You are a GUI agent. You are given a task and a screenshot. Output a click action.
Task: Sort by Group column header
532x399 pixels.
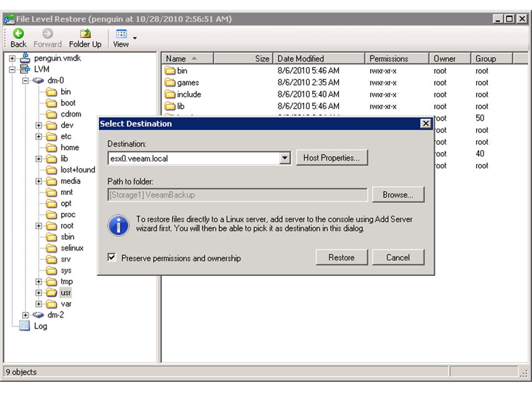point(492,59)
